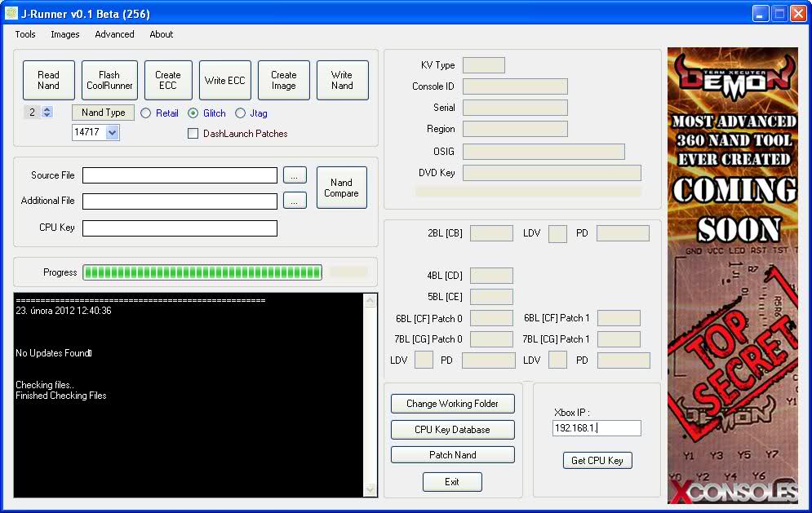Run the Nand Compare button
This screenshot has height=513, width=812.
[x=341, y=188]
